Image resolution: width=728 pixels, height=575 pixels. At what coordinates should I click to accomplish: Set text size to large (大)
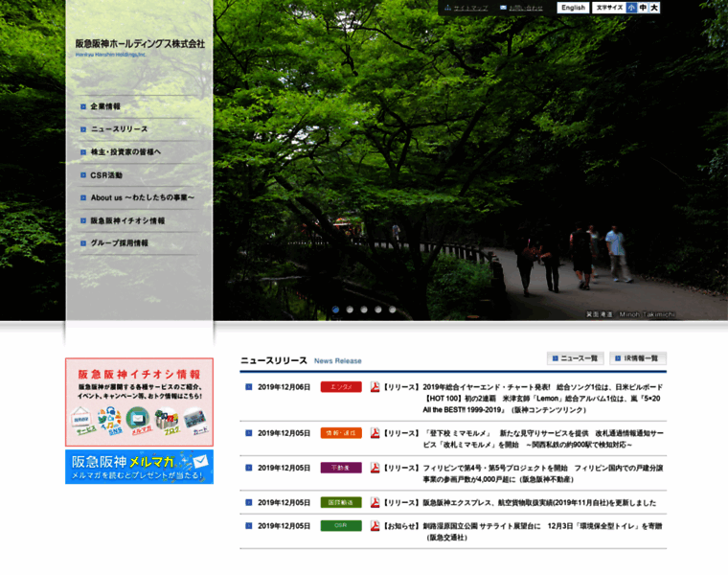point(653,8)
